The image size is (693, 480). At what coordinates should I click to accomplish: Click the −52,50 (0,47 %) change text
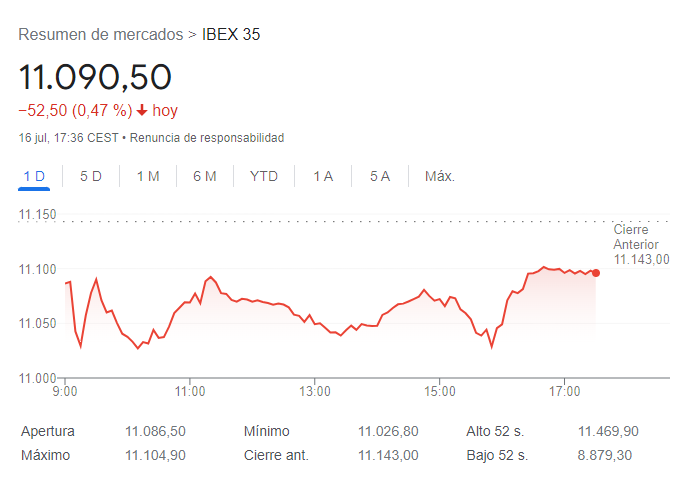coord(75,111)
